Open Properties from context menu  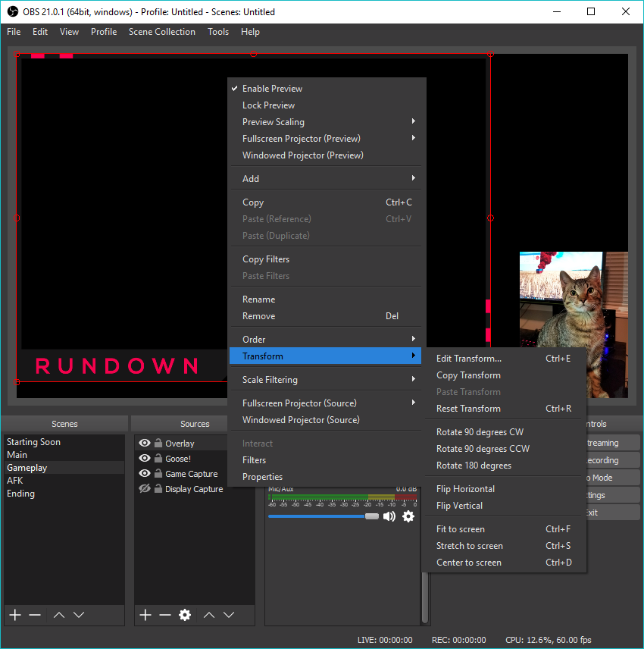click(x=325, y=477)
